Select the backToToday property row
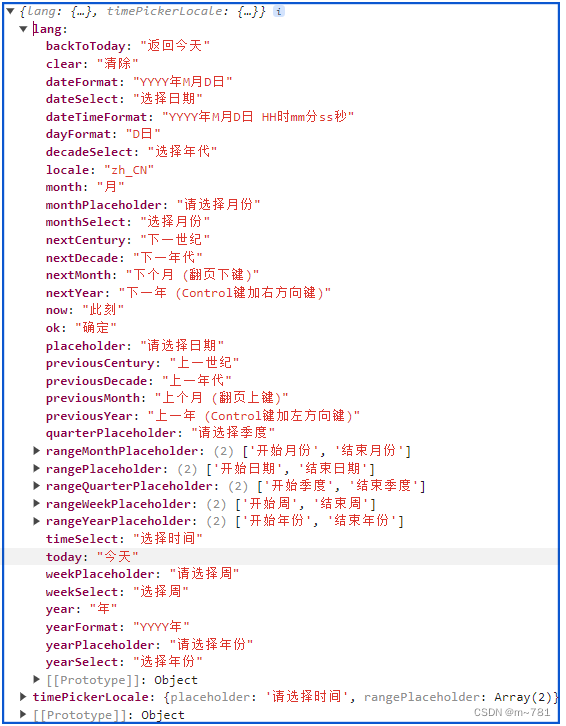 128,46
